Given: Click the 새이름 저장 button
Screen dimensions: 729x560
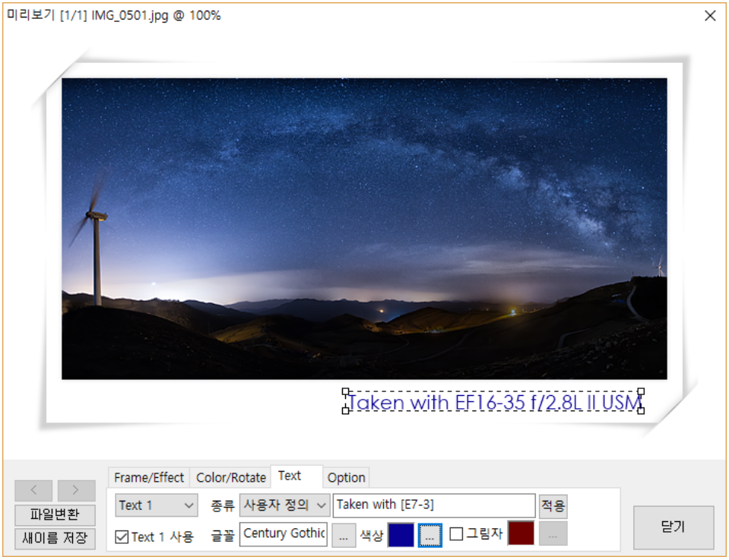Looking at the screenshot, I should [55, 539].
